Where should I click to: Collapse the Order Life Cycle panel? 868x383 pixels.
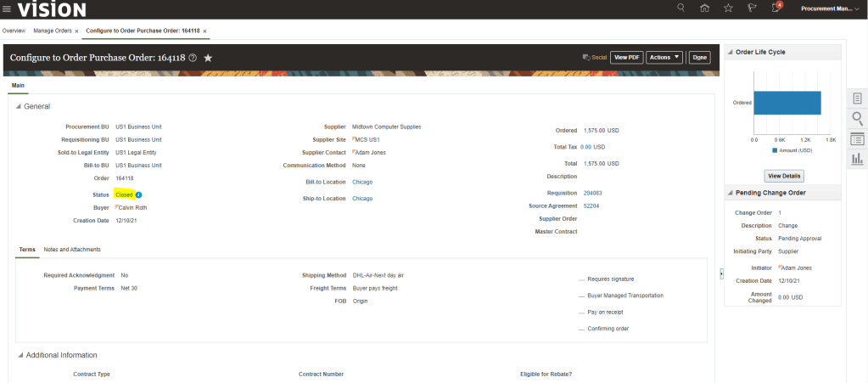tap(730, 52)
